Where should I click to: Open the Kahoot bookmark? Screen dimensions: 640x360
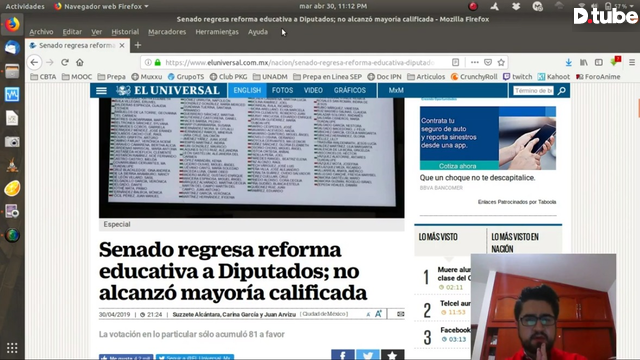coord(553,77)
